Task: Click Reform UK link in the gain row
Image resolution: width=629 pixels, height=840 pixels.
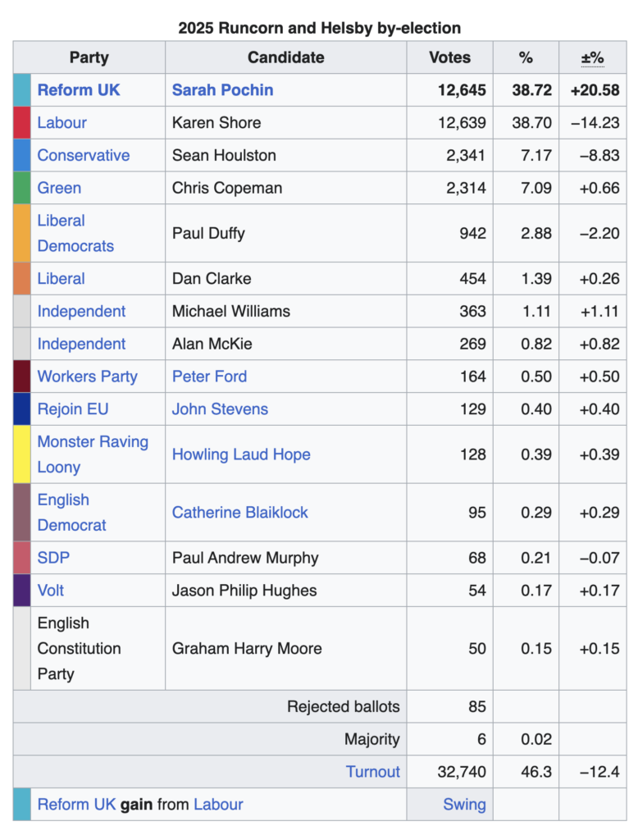Action: pyautogui.click(x=76, y=805)
